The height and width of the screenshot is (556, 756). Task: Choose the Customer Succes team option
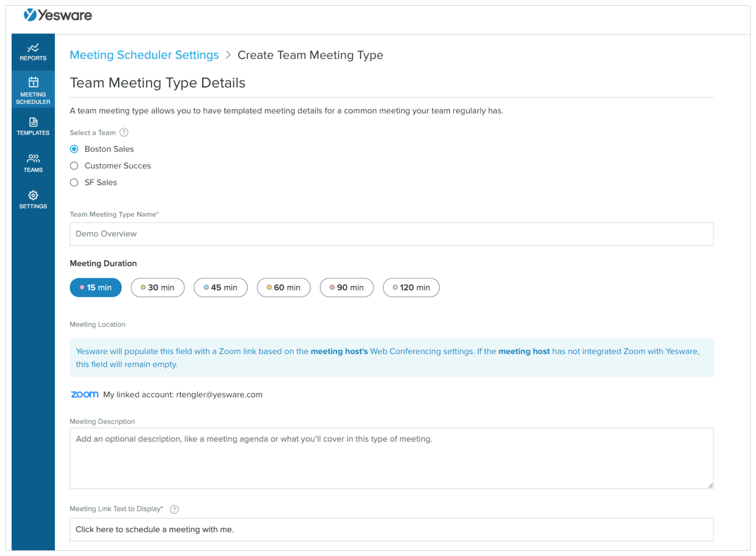coord(74,166)
